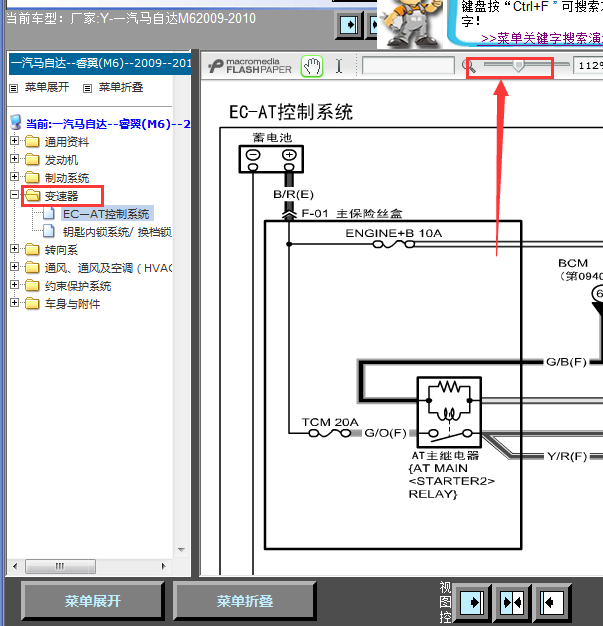Select the text selection cursor tool
Image resolution: width=603 pixels, height=626 pixels.
pyautogui.click(x=339, y=66)
